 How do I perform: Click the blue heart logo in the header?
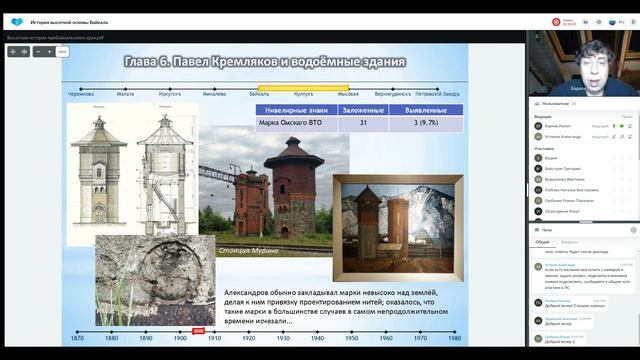click(17, 22)
